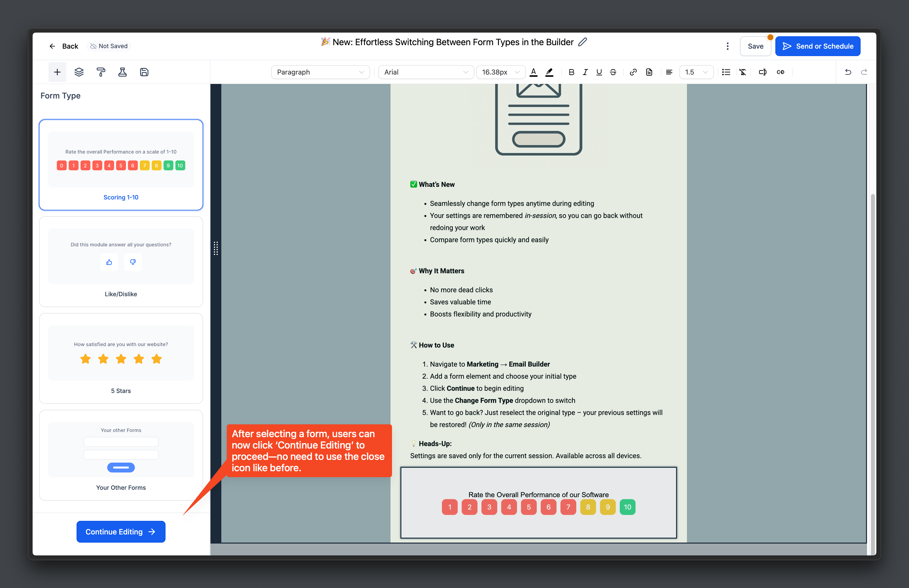Click score 5 in email rating form
909x588 pixels.
[529, 507]
